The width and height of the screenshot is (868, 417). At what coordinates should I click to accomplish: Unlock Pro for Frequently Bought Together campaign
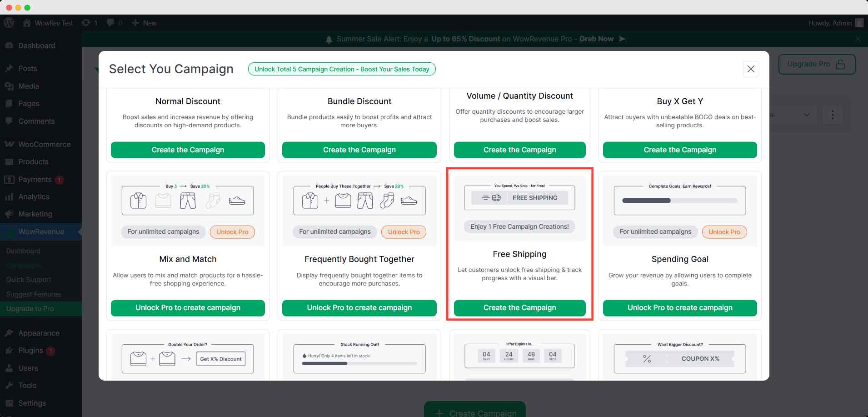click(x=359, y=308)
